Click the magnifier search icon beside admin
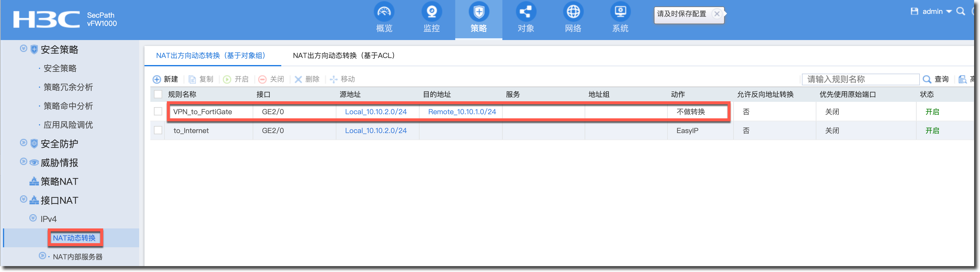 (x=961, y=11)
